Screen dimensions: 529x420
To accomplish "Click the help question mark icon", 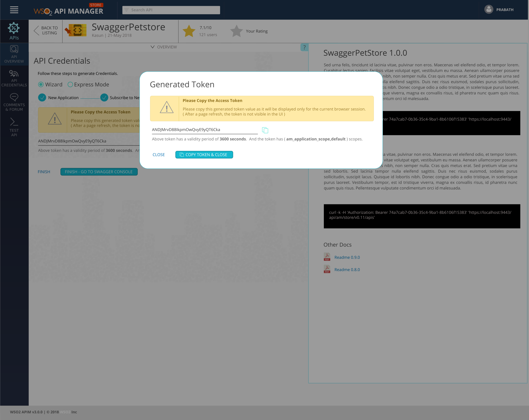I will pos(304,47).
